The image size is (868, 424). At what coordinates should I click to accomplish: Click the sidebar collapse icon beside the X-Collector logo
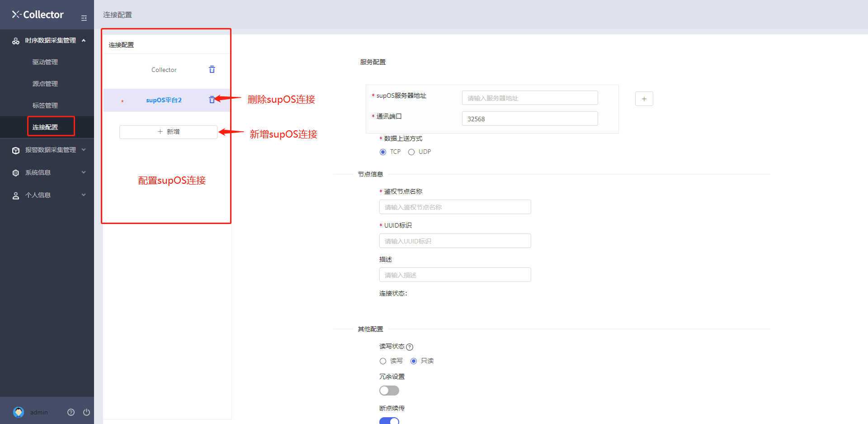coord(84,18)
